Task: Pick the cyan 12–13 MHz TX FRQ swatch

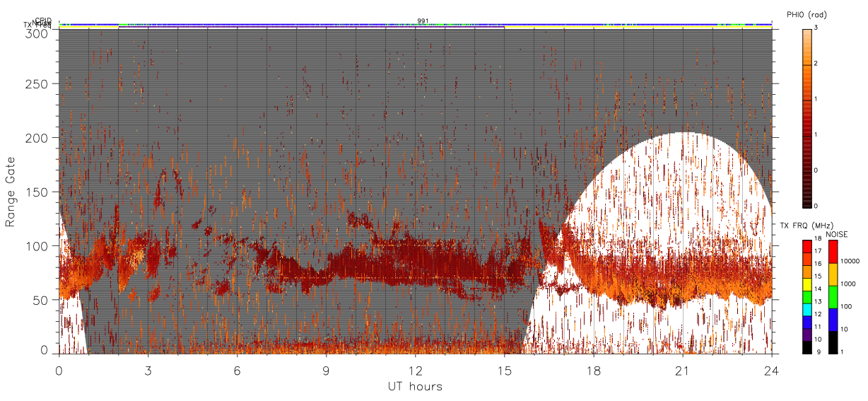Action: click(x=807, y=310)
